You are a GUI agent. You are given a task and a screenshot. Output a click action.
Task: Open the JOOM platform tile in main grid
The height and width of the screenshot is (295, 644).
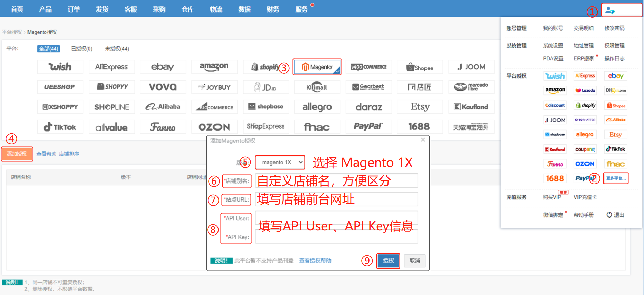pos(471,67)
